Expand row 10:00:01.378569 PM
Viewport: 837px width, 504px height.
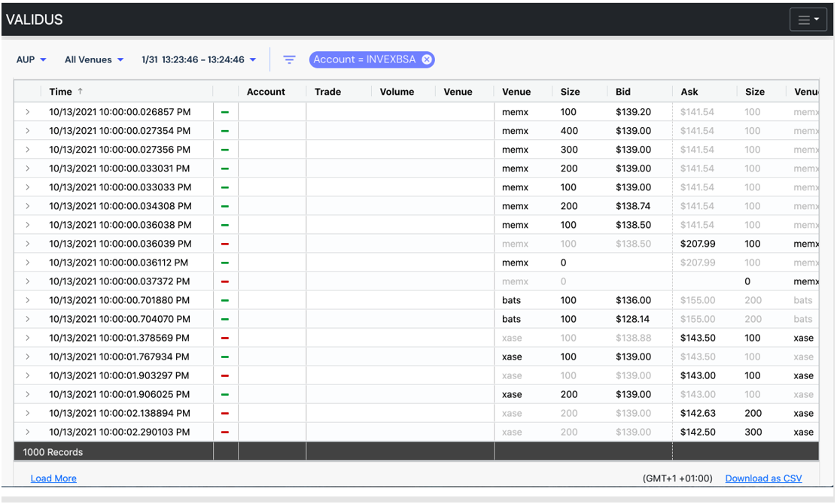point(27,339)
